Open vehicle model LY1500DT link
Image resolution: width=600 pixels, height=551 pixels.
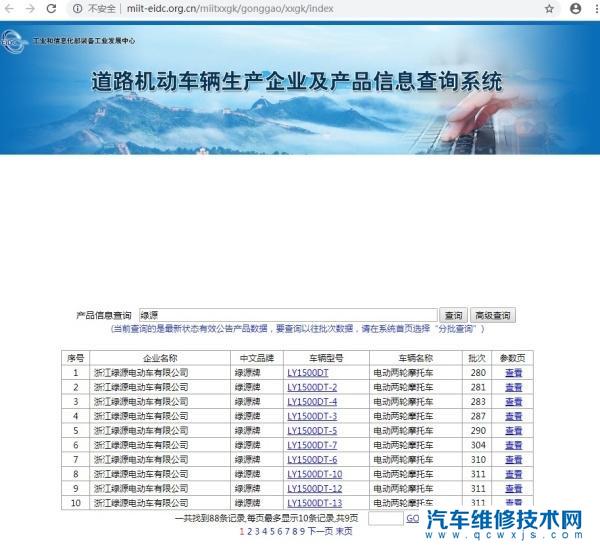tap(308, 373)
